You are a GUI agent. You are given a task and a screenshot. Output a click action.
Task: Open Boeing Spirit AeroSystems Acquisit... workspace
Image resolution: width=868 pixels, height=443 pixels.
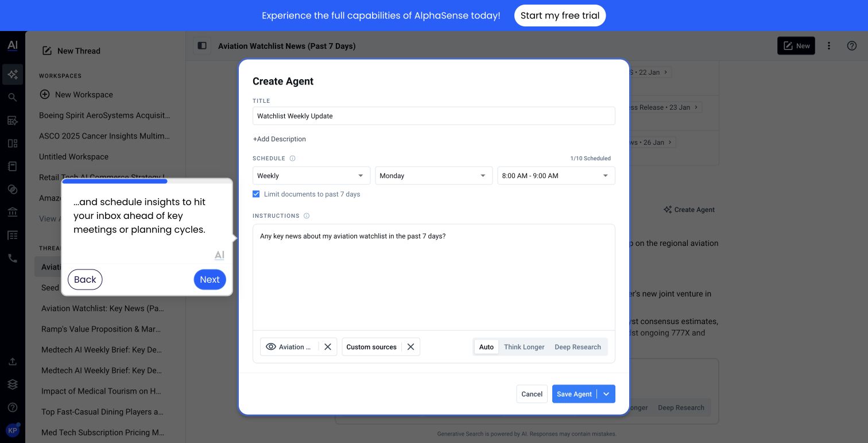104,115
